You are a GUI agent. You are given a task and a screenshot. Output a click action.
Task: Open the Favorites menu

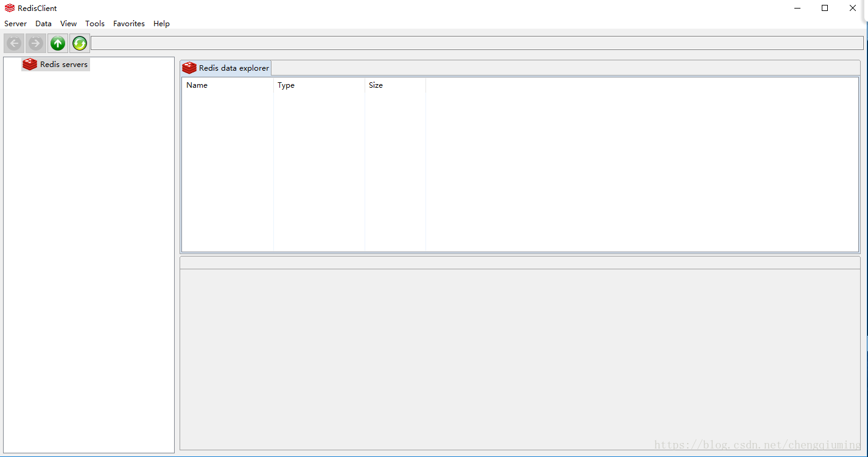(129, 23)
